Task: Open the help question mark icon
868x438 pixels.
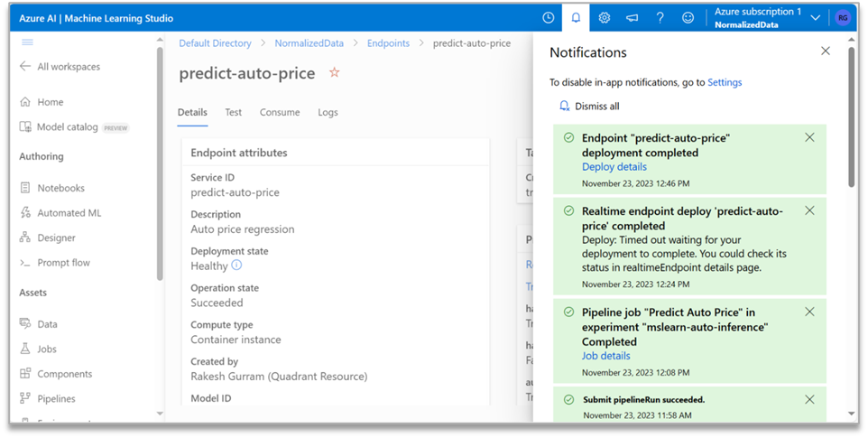Action: [x=660, y=18]
